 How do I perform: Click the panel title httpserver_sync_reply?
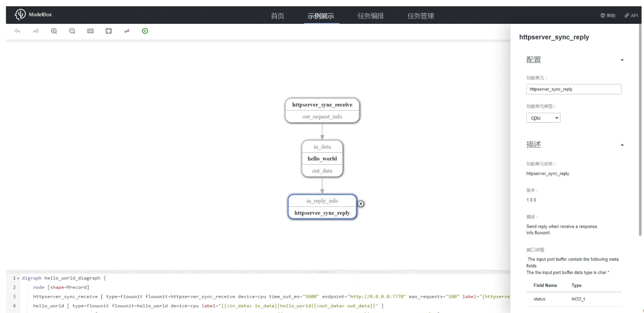(554, 37)
